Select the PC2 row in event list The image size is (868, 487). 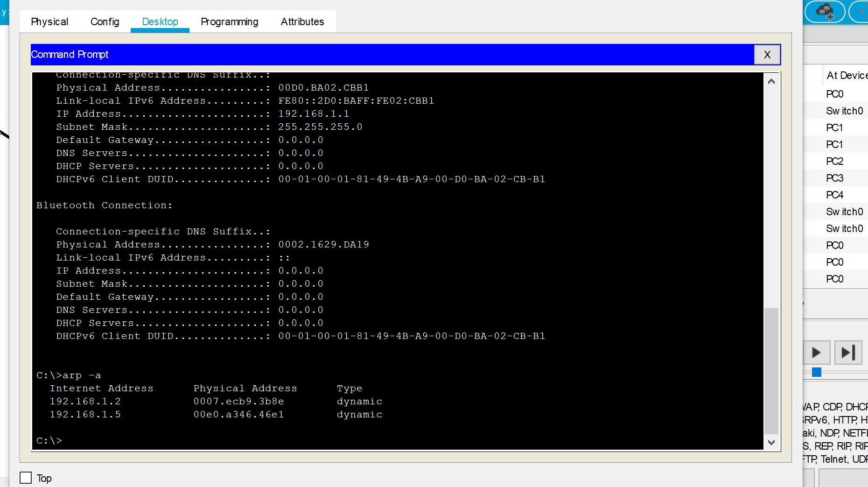click(835, 161)
